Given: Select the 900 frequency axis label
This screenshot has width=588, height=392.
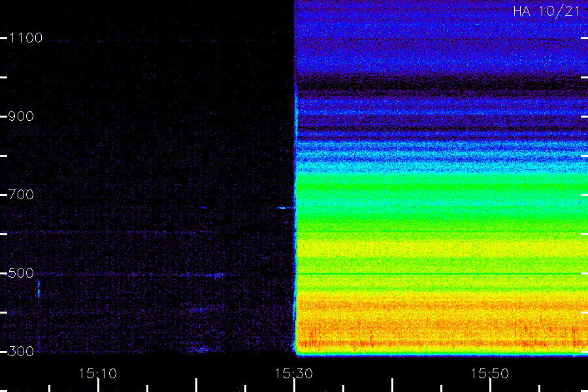Looking at the screenshot, I should [21, 116].
